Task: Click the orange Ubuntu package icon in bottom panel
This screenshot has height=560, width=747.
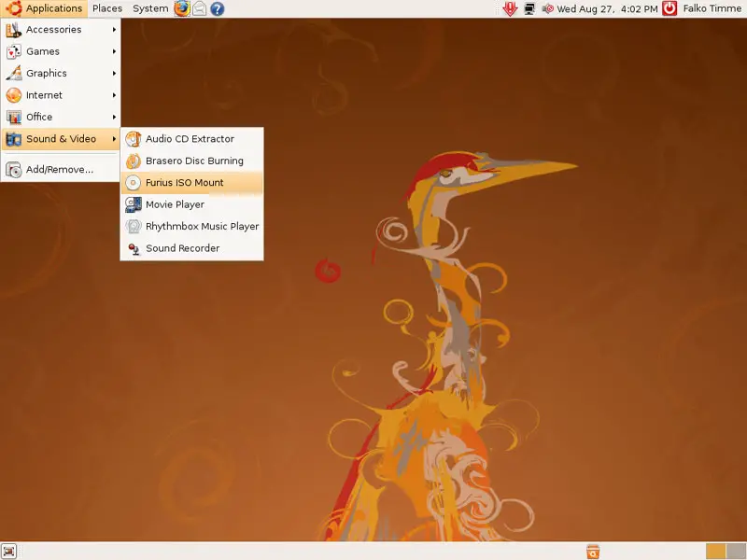Action: (x=593, y=552)
